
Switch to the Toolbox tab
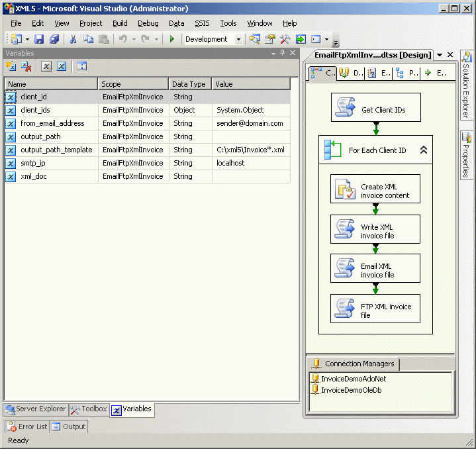(x=89, y=409)
